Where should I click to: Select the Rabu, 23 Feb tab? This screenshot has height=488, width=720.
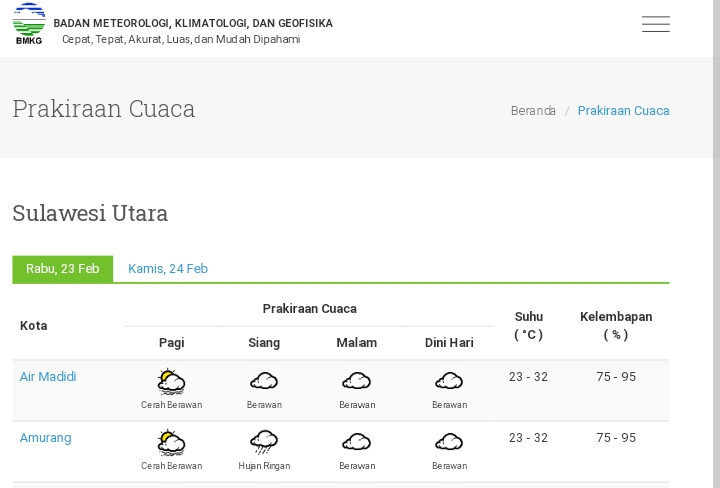[62, 269]
